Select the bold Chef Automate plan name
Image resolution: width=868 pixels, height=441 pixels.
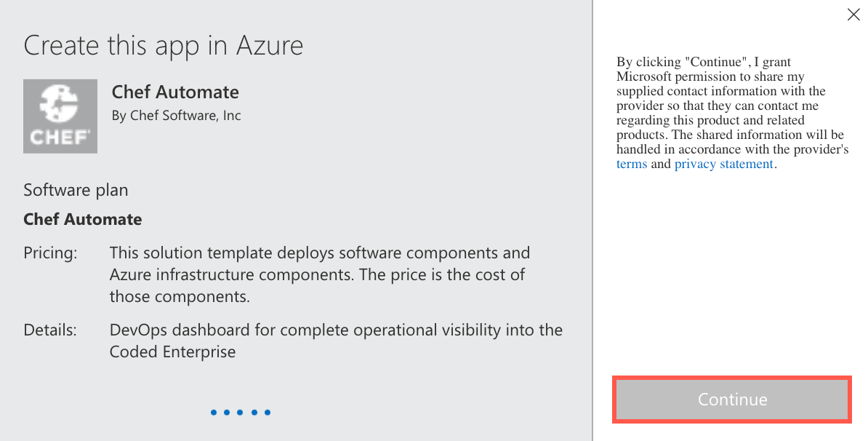83,220
